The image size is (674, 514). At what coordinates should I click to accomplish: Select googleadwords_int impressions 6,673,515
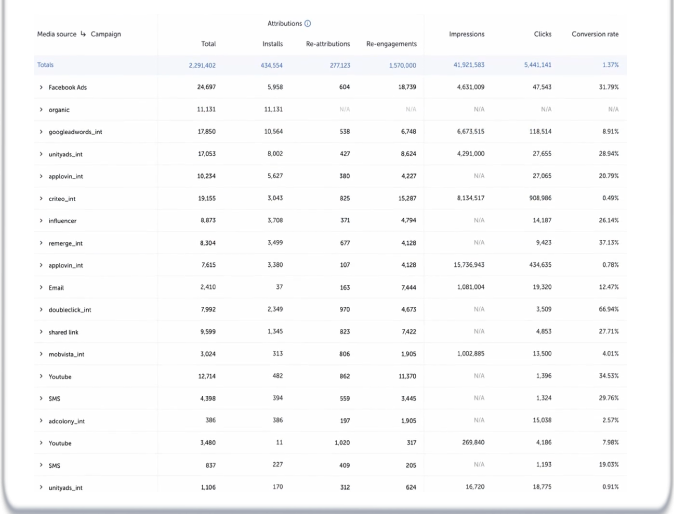tap(471, 132)
